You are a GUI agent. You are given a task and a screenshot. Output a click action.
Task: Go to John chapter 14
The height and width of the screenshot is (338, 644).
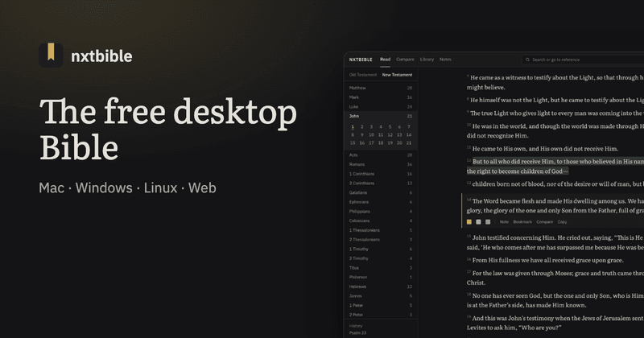click(409, 134)
